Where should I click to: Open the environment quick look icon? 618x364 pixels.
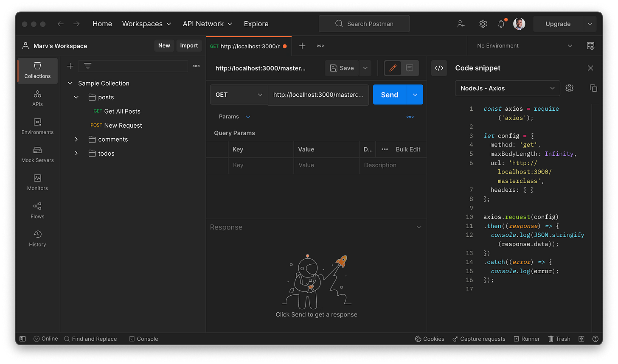coord(590,46)
